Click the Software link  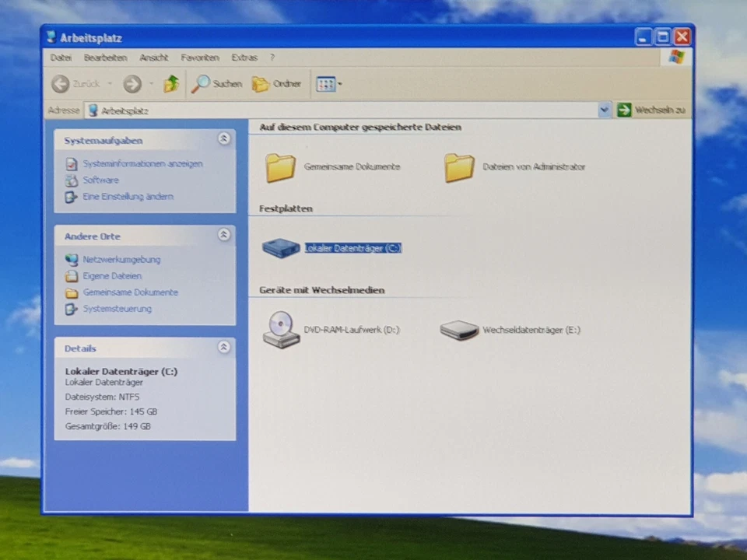(100, 180)
